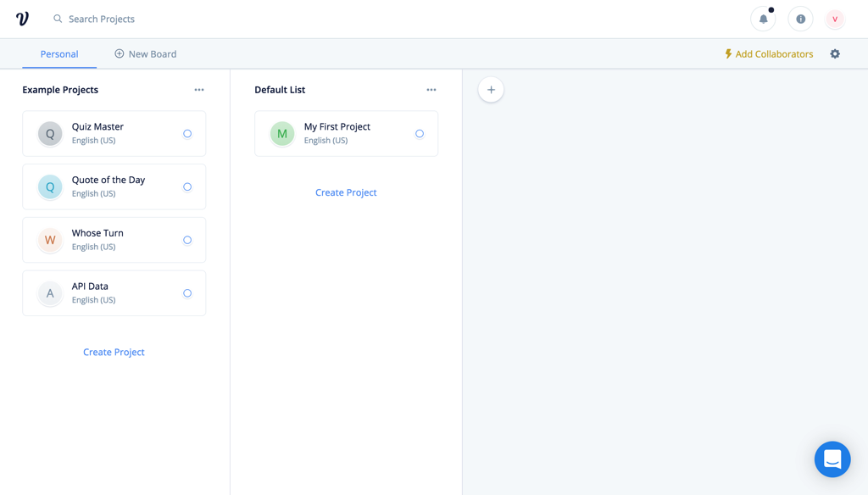Click the Quiz Master avatar icon
This screenshot has height=495, width=868.
(50, 134)
